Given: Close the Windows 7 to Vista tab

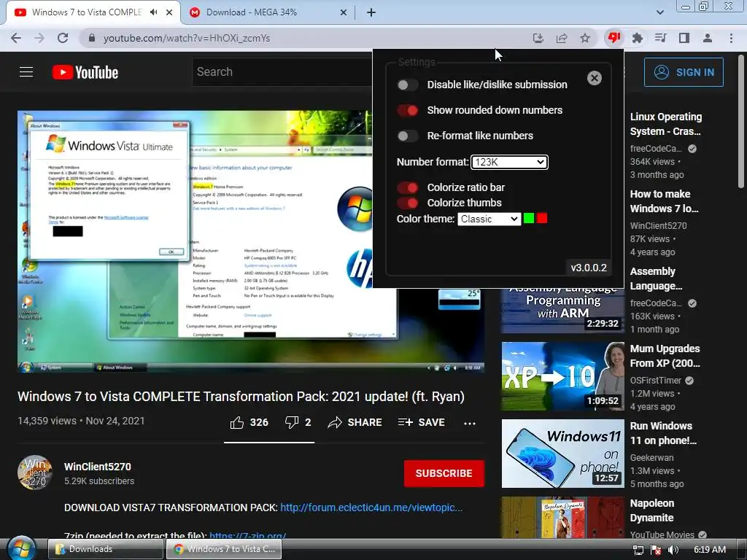Looking at the screenshot, I should [x=169, y=13].
